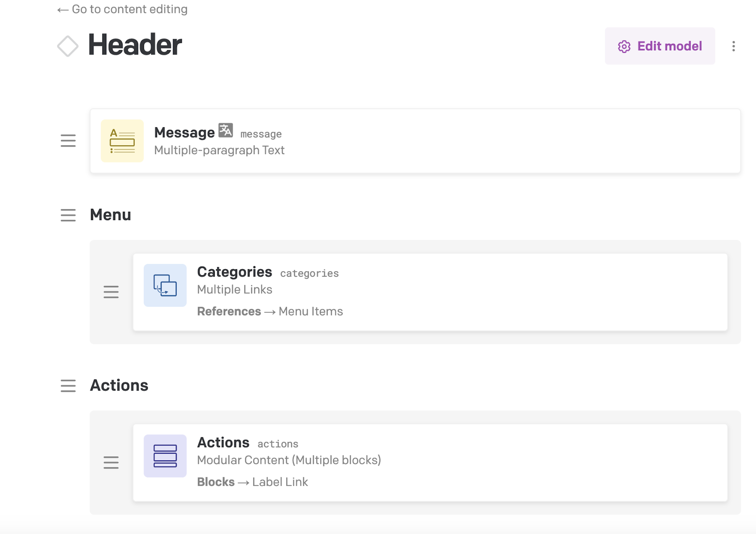Image resolution: width=756 pixels, height=534 pixels.
Task: Open the Categories field card
Action: pyautogui.click(x=430, y=292)
